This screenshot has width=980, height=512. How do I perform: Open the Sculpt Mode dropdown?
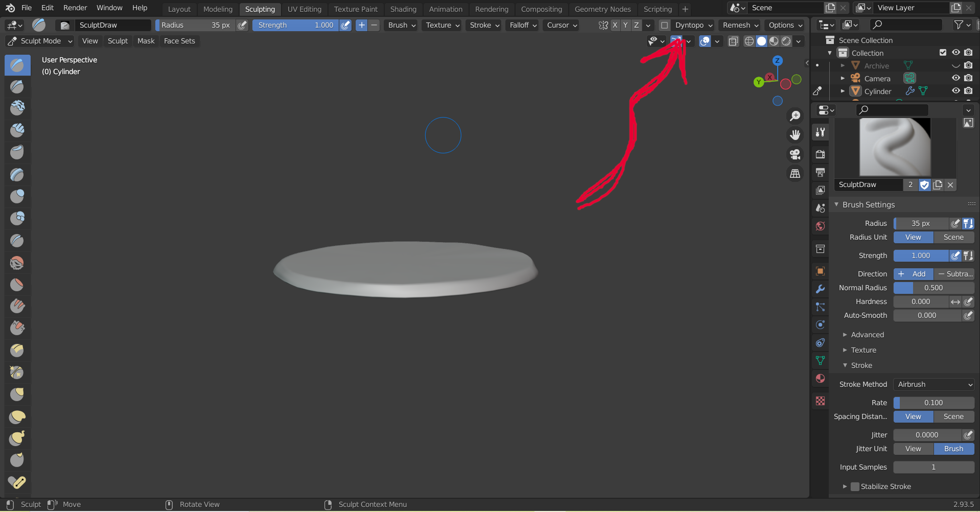pos(41,41)
